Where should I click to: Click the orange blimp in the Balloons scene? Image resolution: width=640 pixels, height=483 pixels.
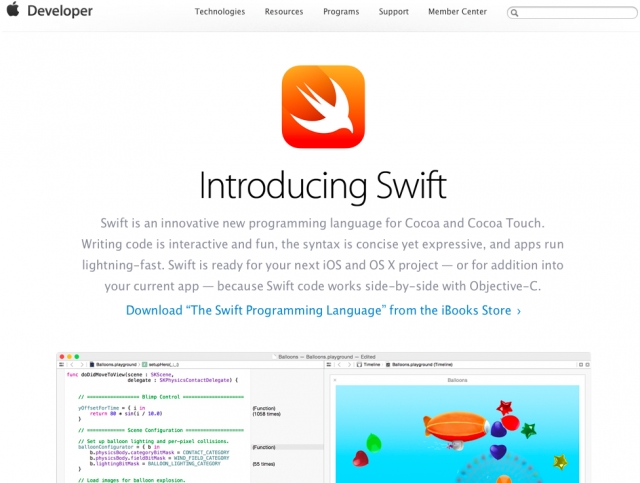tap(456, 427)
